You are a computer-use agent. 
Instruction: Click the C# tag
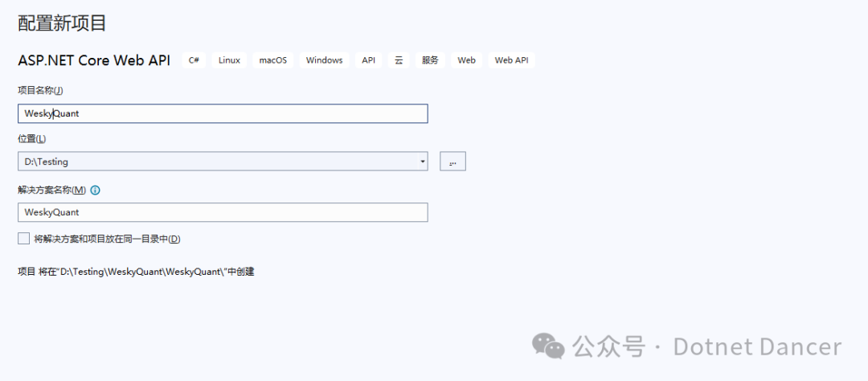194,60
